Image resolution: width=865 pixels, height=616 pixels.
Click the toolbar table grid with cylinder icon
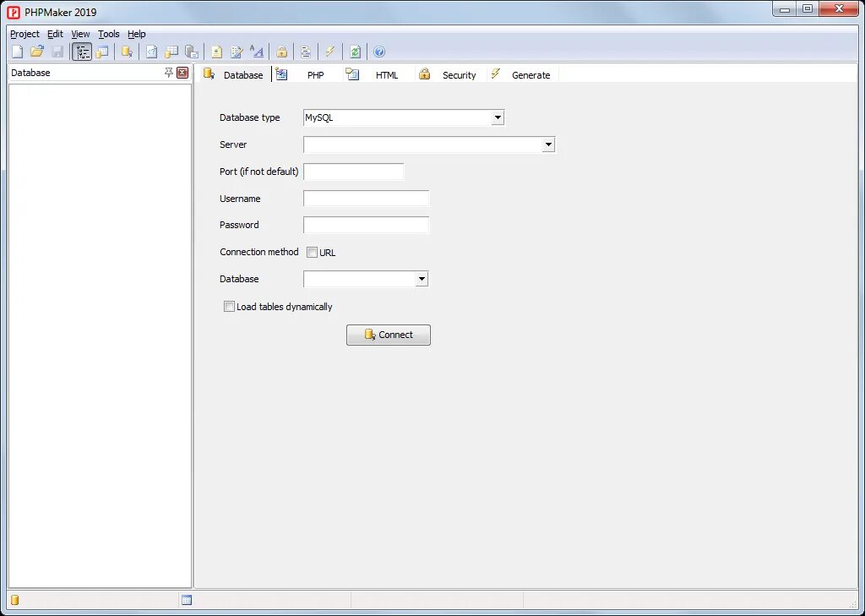[x=171, y=52]
